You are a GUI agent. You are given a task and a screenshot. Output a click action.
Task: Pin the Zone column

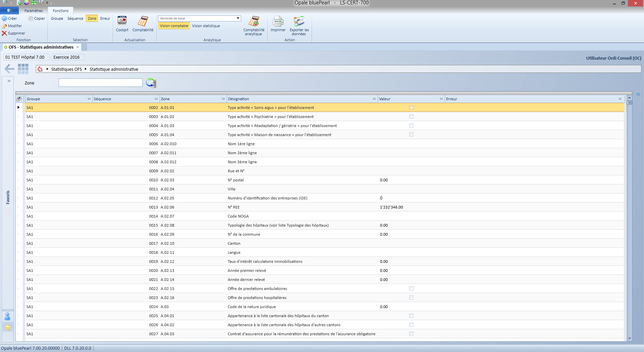click(x=223, y=99)
